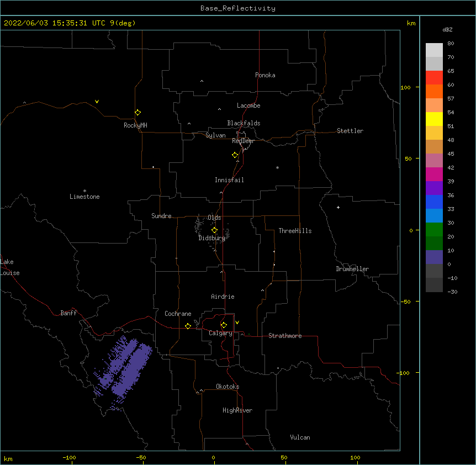Click the yellow diamond marker south of RedDeer
Image resolution: width=476 pixels, height=465 pixels.
[x=235, y=155]
